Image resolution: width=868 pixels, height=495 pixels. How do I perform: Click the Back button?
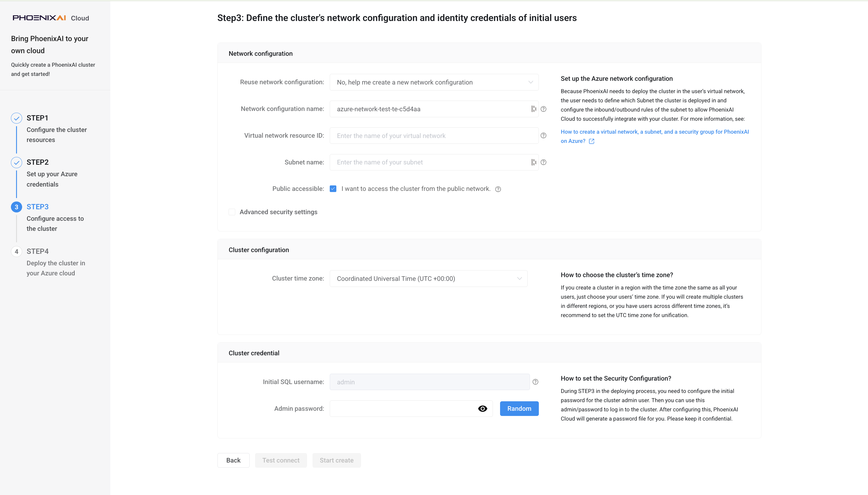[x=233, y=460]
